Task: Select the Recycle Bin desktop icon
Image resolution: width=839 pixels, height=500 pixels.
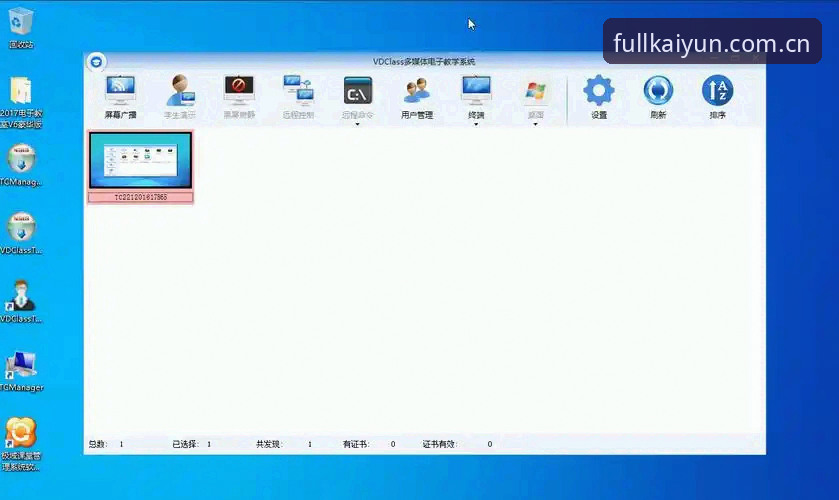Action: (x=21, y=28)
